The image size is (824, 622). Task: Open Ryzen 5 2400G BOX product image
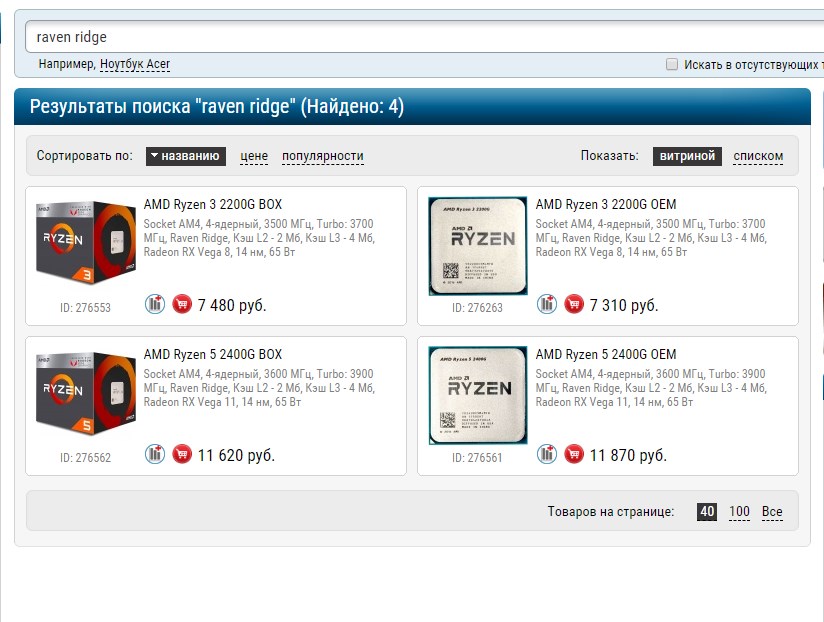click(85, 393)
